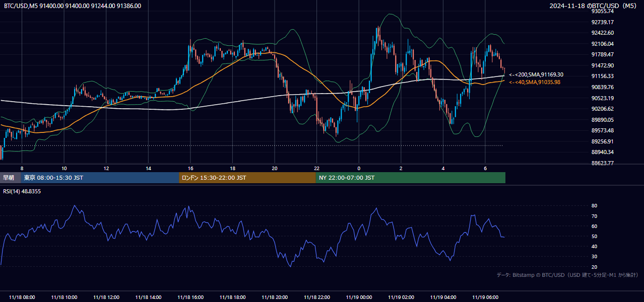Image resolution: width=644 pixels, height=302 pixels.
Task: Click the 88940.34 price axis label
Action: [x=603, y=152]
